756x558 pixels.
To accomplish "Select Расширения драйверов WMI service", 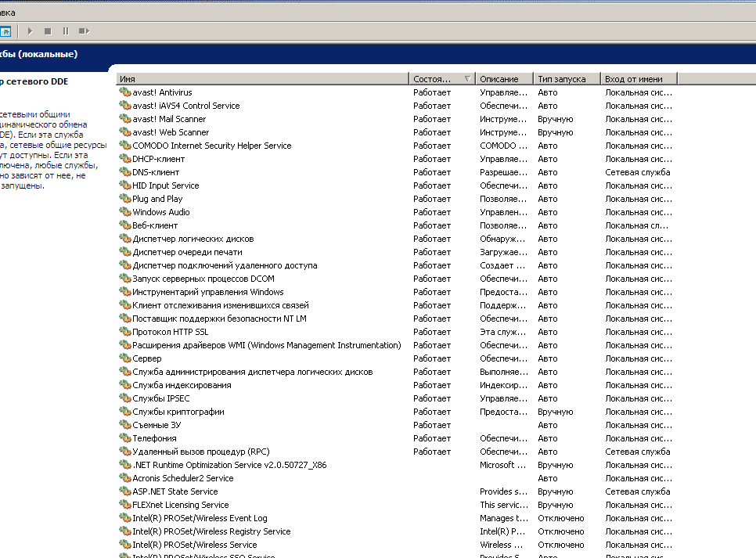I will point(267,345).
